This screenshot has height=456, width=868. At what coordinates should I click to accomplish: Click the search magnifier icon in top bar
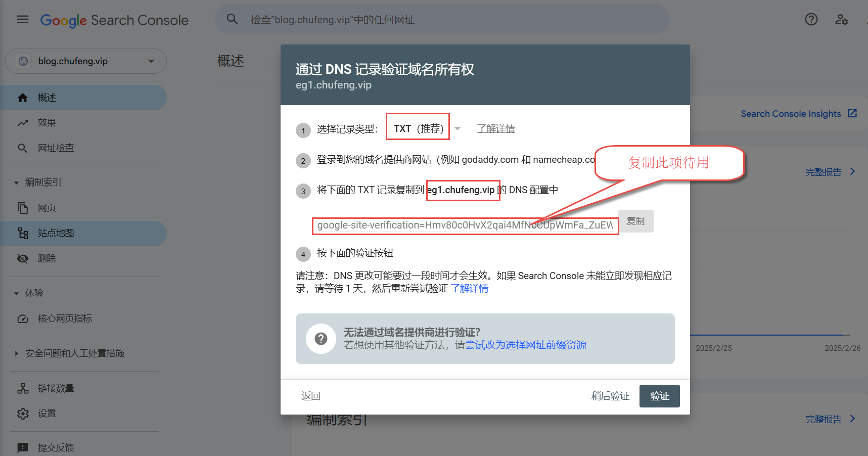(232, 19)
